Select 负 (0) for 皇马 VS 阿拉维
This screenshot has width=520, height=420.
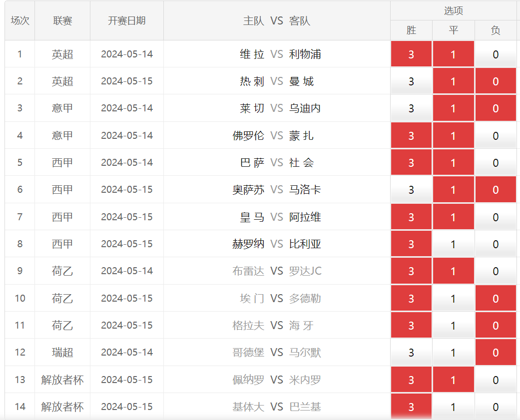496,217
